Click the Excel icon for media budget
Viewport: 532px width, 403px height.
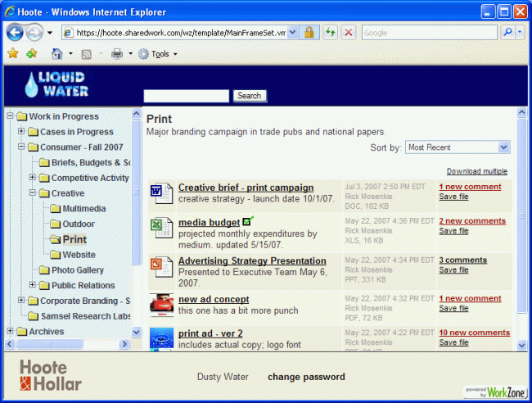click(x=161, y=228)
